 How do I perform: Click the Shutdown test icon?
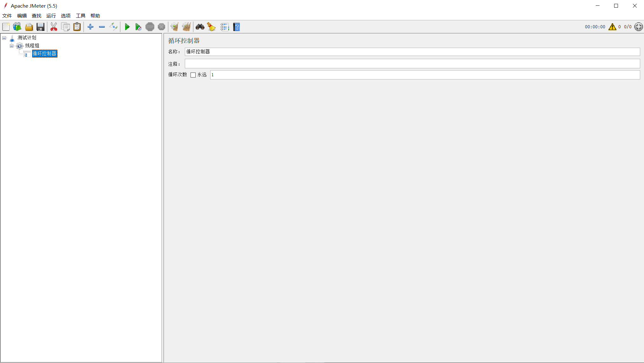click(161, 27)
